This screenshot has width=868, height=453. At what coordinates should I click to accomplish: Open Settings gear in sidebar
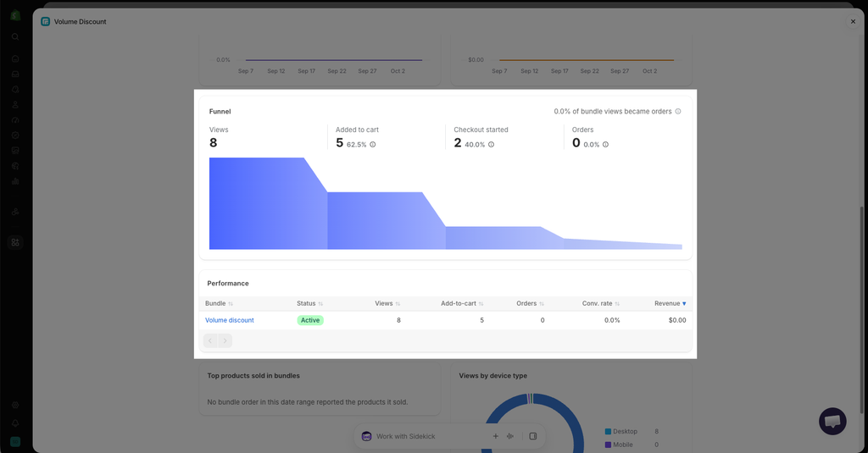15,406
